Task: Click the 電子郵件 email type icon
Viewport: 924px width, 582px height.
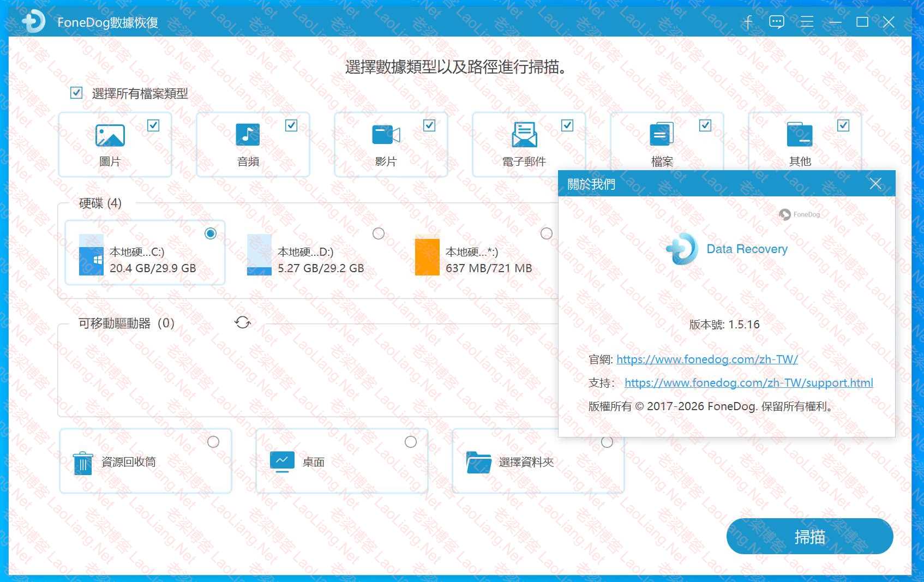Action: [x=524, y=135]
